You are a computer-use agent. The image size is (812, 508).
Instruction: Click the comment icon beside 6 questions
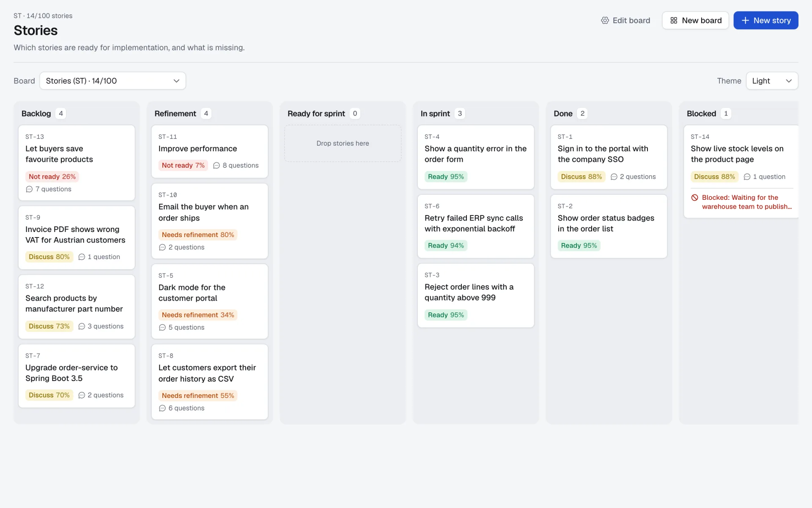162,408
